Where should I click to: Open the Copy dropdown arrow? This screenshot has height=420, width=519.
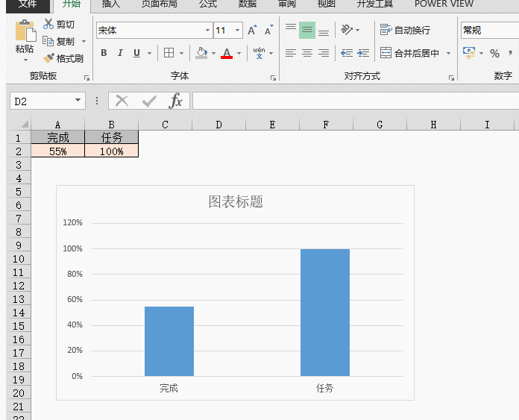coord(84,42)
